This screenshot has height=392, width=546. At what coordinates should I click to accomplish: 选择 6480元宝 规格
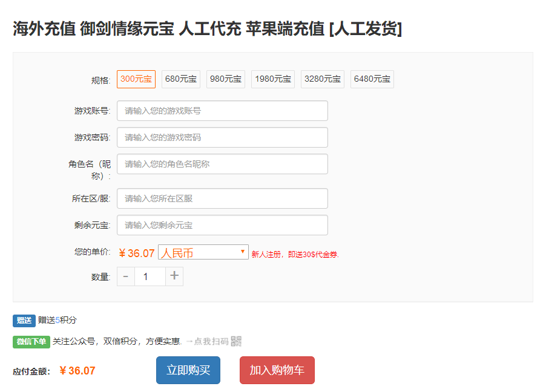click(x=372, y=79)
